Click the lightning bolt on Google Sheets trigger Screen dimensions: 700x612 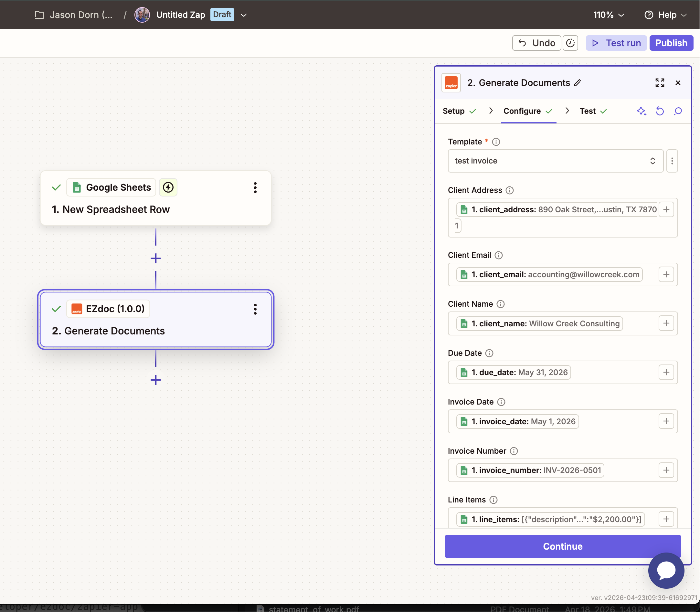click(168, 187)
